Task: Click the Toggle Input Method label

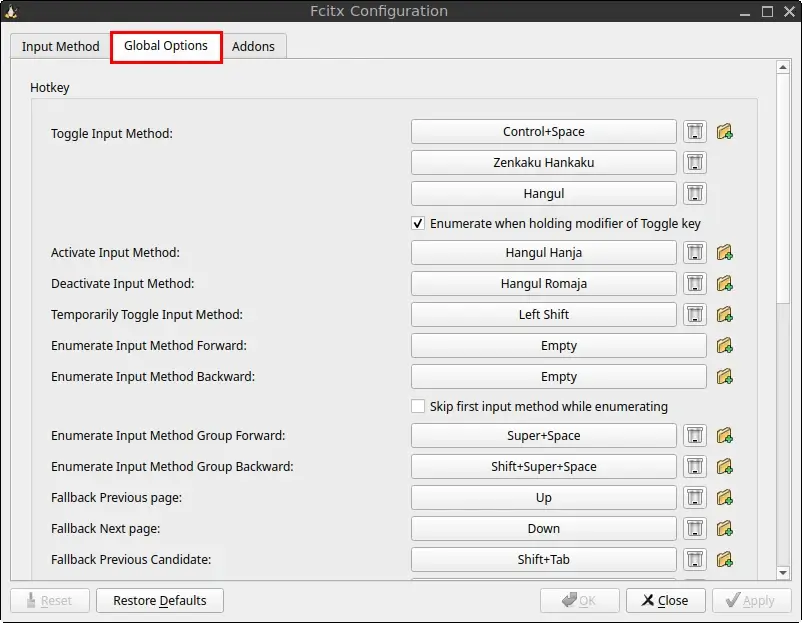Action: [x=112, y=134]
